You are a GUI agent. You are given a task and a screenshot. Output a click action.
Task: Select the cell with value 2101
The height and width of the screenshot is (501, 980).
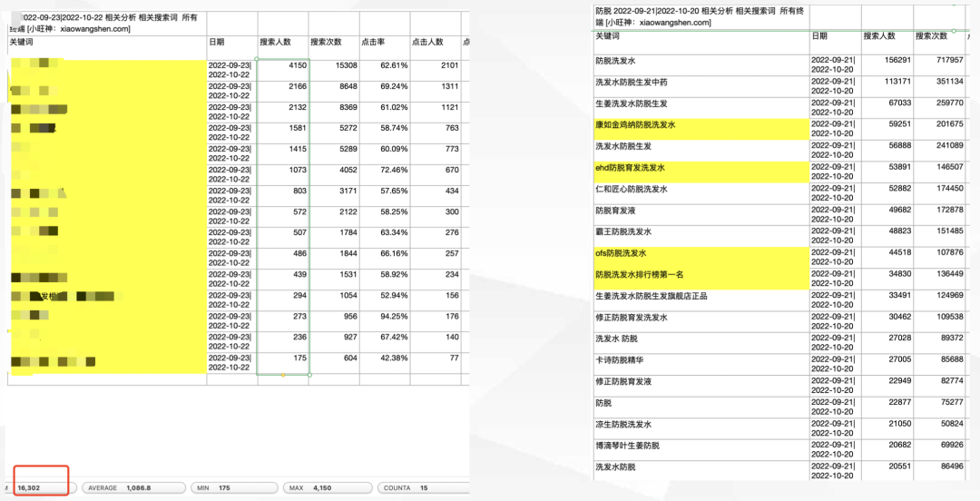(435, 70)
